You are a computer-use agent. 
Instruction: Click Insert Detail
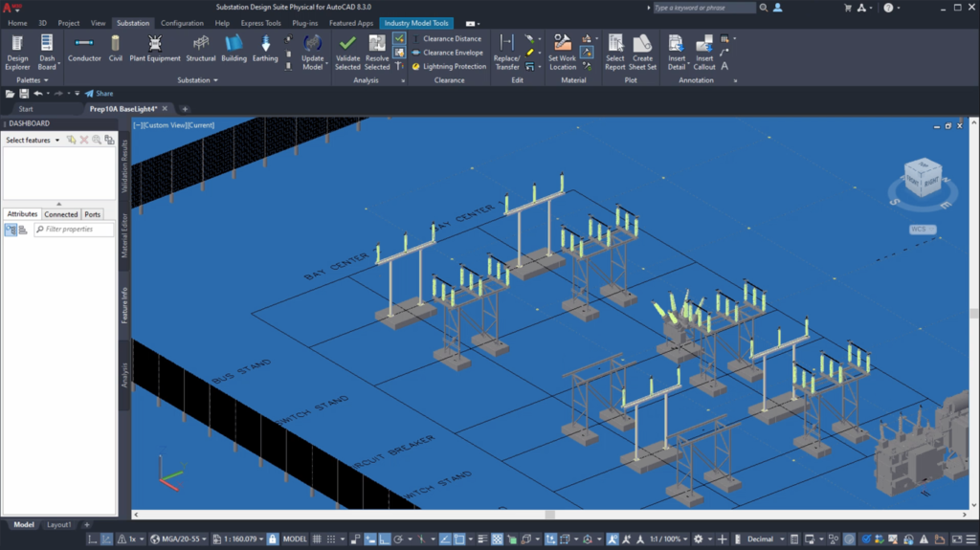677,52
